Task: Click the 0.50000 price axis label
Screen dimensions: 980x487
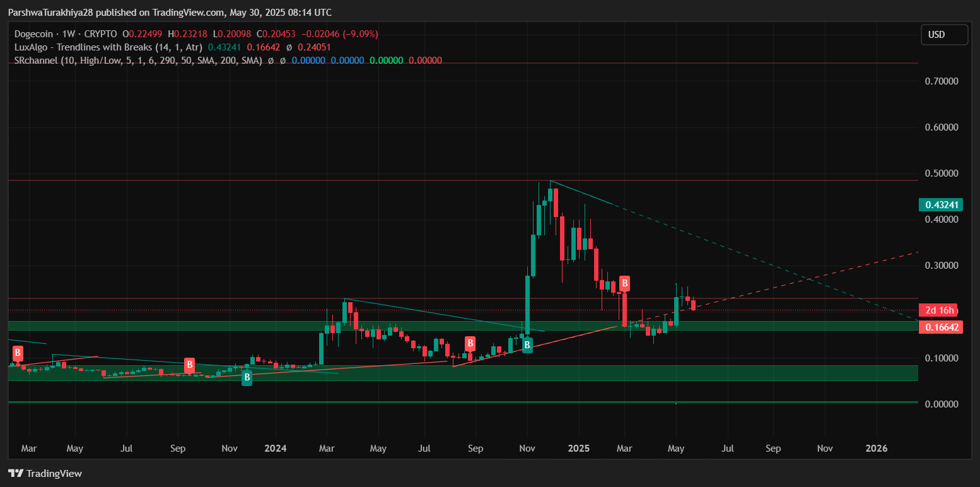Action: [x=941, y=173]
